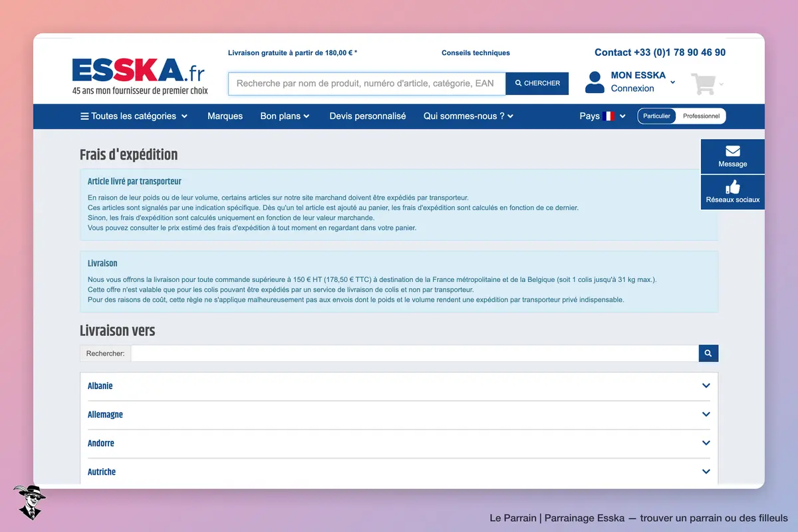
Task: Switch to Particulier mode
Action: (x=657, y=116)
